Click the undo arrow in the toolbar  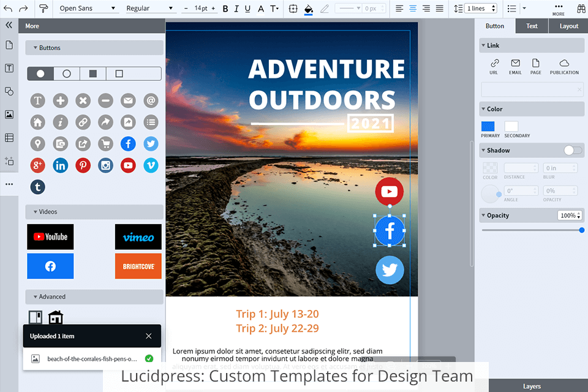coord(8,9)
